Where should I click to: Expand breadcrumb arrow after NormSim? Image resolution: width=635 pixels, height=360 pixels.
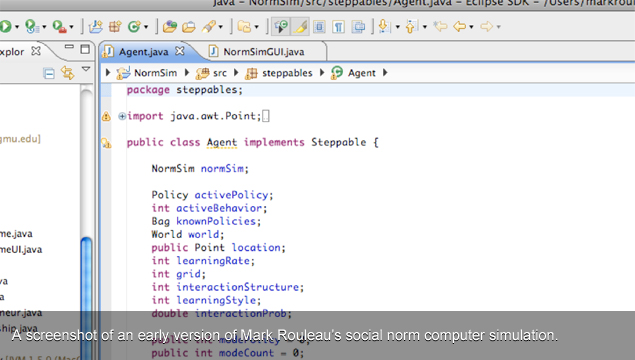pyautogui.click(x=187, y=72)
